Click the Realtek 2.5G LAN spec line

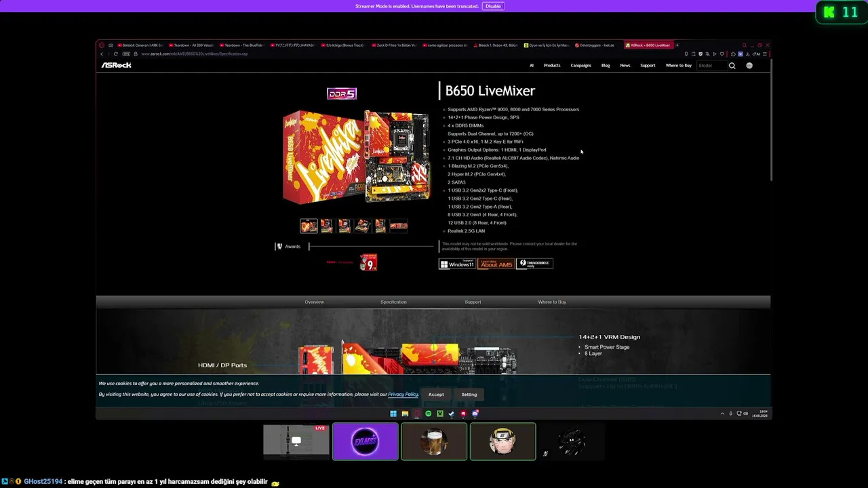click(x=466, y=231)
